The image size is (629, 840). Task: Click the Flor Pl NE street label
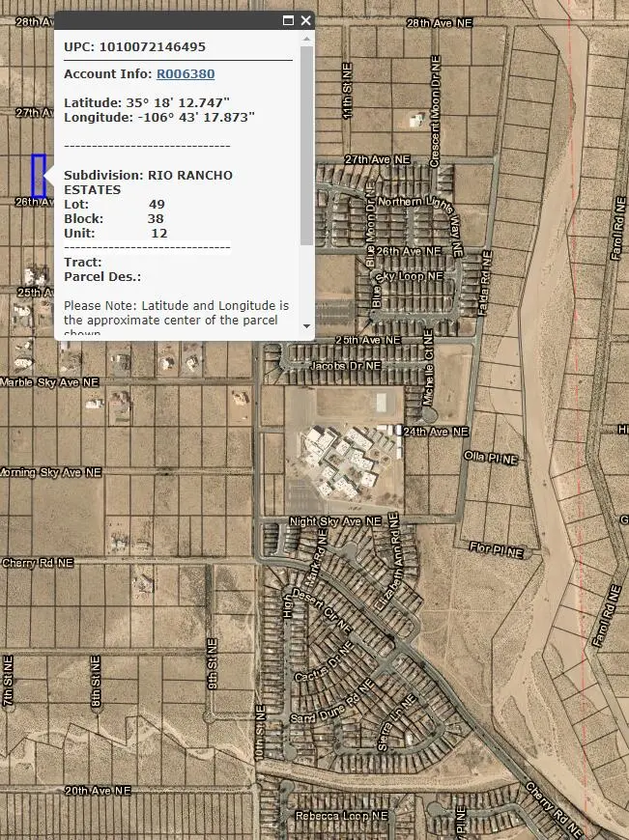(x=496, y=552)
